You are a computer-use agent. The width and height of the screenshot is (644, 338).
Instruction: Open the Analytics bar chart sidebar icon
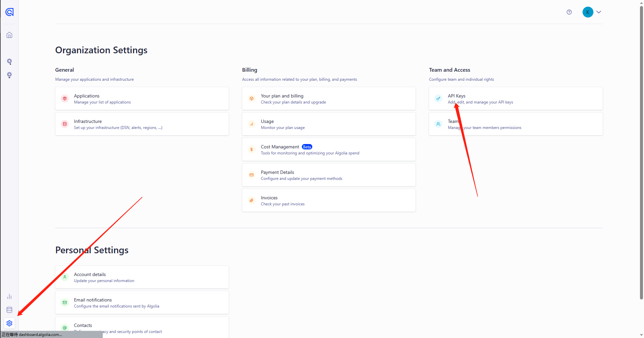[9, 297]
